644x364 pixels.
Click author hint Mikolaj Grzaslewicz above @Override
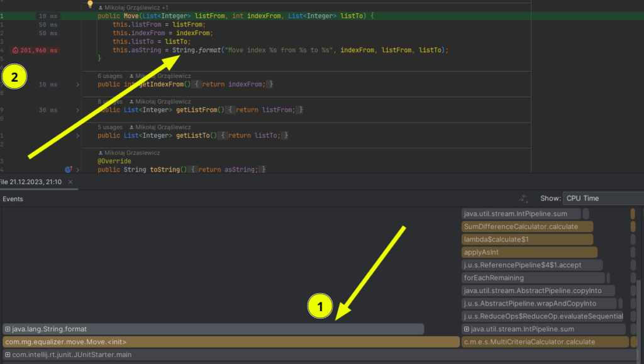tap(129, 153)
